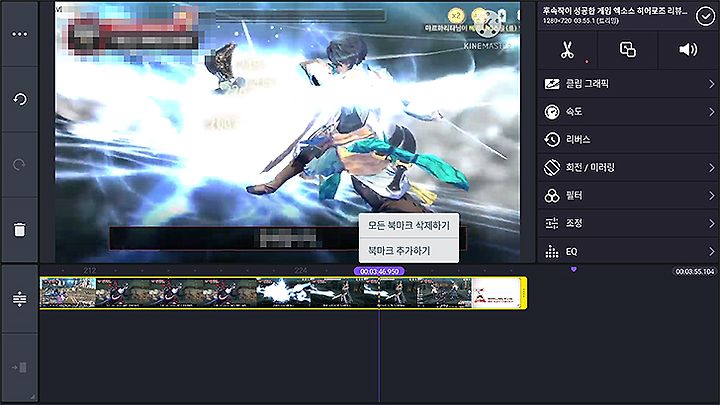This screenshot has height=405, width=720.
Task: Expand the timeline with the track resize icon
Action: tap(19, 299)
